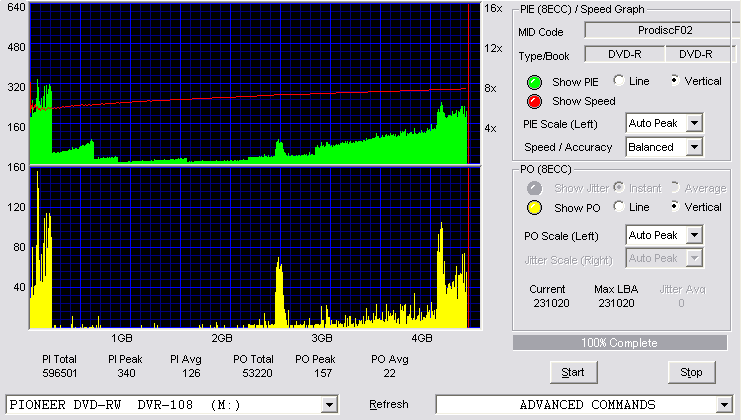742x420 pixels.
Task: Click the PI Peak value 340
Action: click(126, 373)
